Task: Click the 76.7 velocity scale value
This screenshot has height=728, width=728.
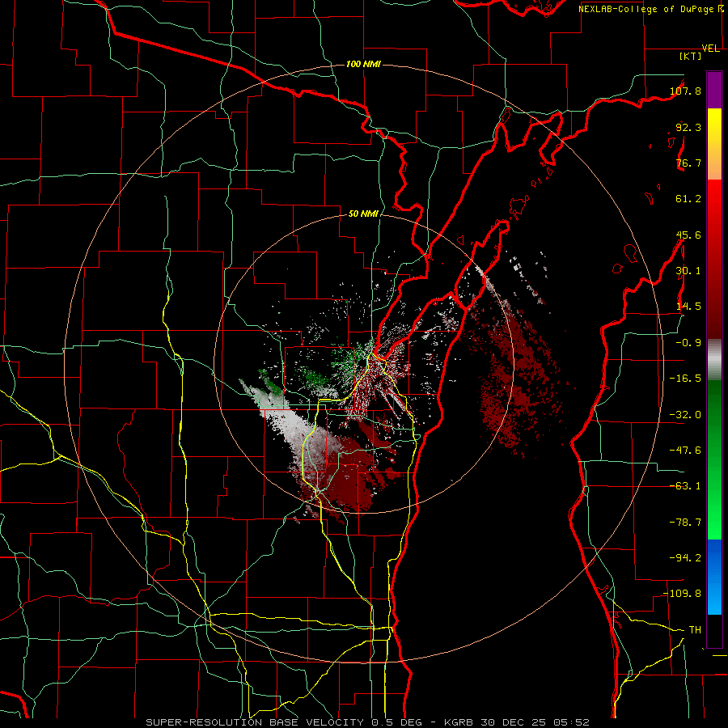Action: coord(688,163)
